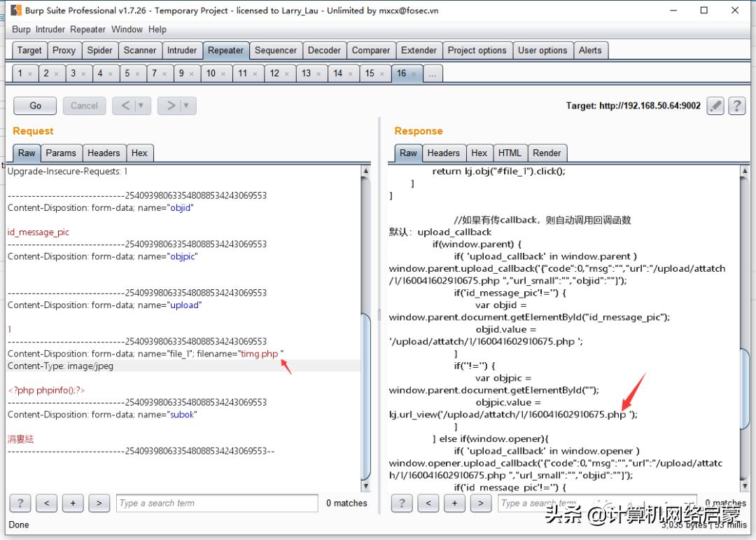Switch to the Extender tab
Screen dimensions: 756x540
[419, 50]
